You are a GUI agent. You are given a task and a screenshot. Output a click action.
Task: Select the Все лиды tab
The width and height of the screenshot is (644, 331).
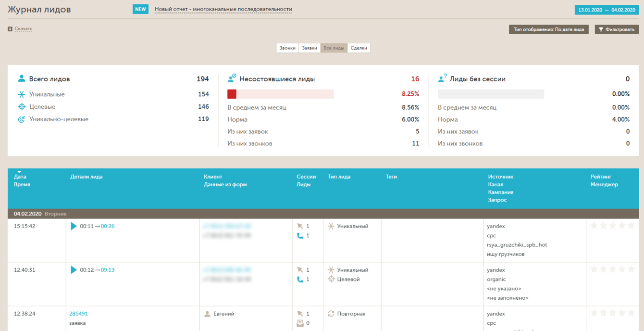334,48
